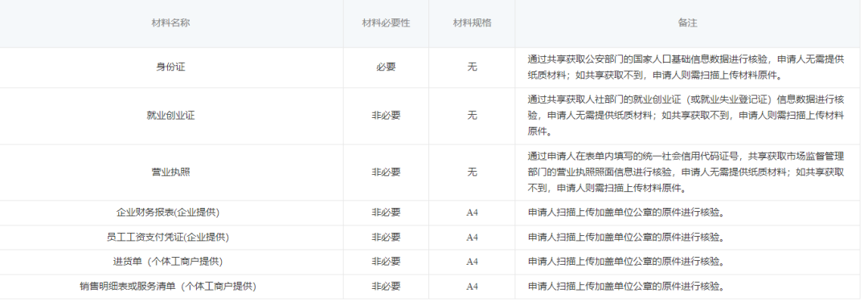The width and height of the screenshot is (868, 301).
Task: Click the 就业创业证 remark about 人社部门 data
Action: tap(686, 116)
